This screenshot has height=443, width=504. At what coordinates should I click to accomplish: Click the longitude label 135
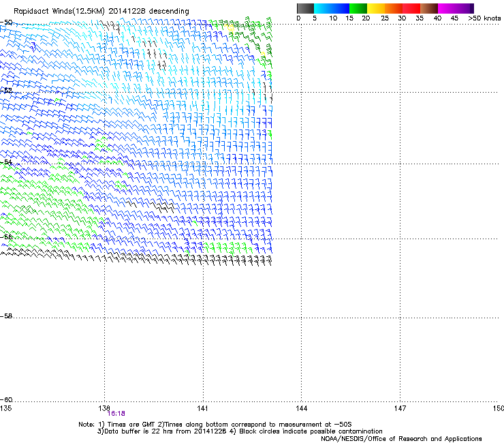point(5,408)
